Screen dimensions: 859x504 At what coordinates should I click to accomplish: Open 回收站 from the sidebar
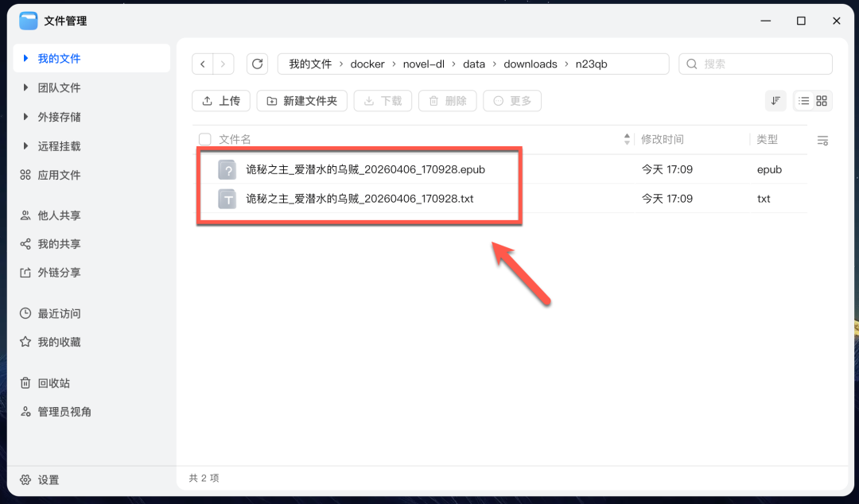click(53, 383)
